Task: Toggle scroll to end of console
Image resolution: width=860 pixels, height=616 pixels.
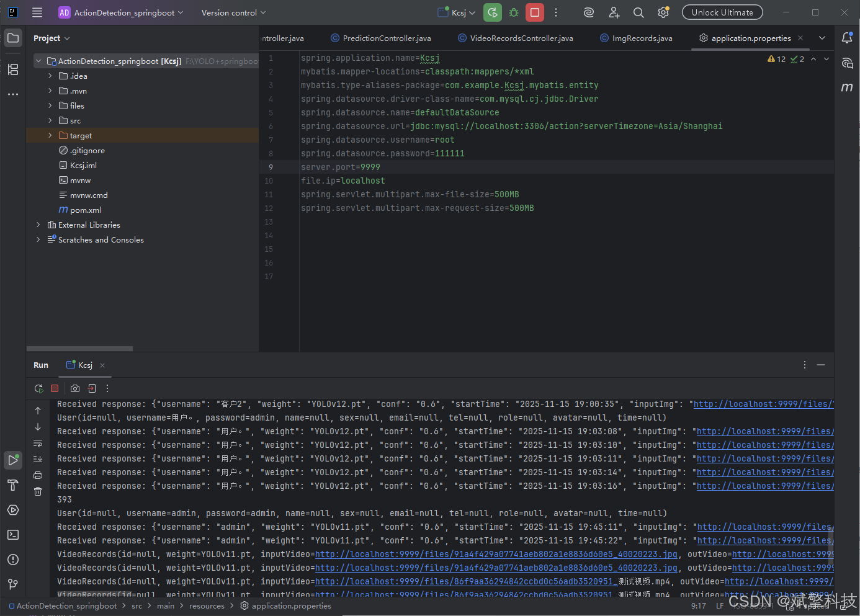Action: click(38, 459)
